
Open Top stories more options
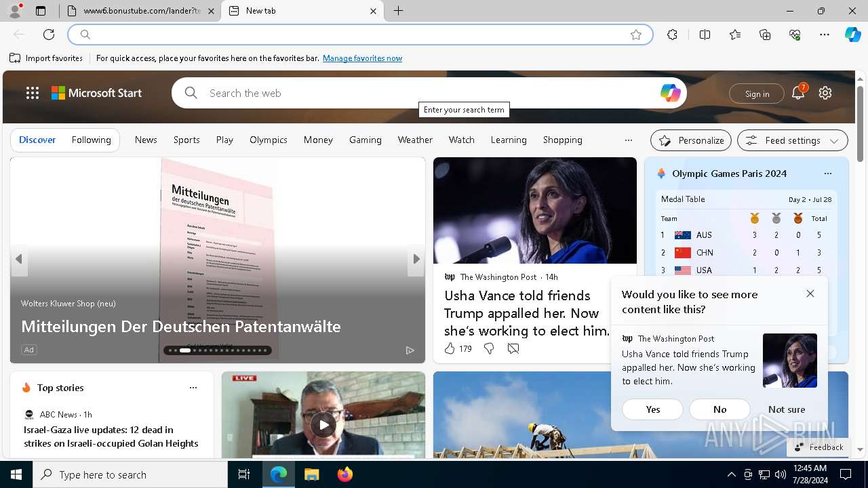tap(193, 388)
